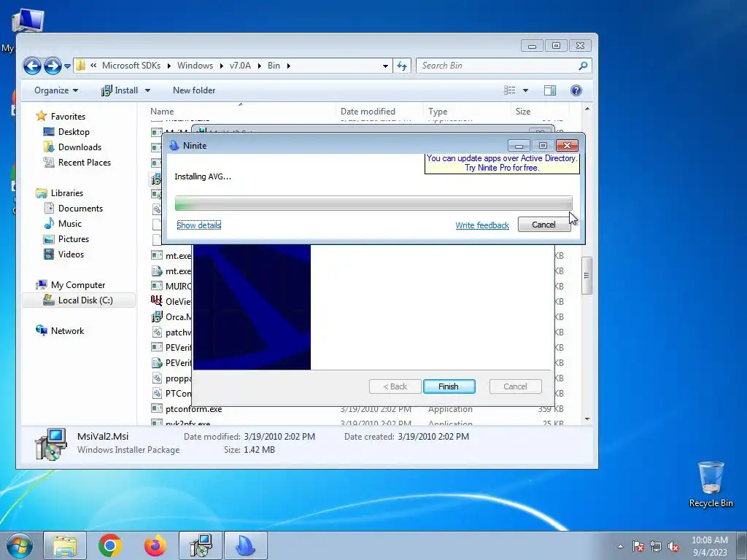This screenshot has height=560, width=747.
Task: Open the Pictures library
Action: pyautogui.click(x=74, y=239)
